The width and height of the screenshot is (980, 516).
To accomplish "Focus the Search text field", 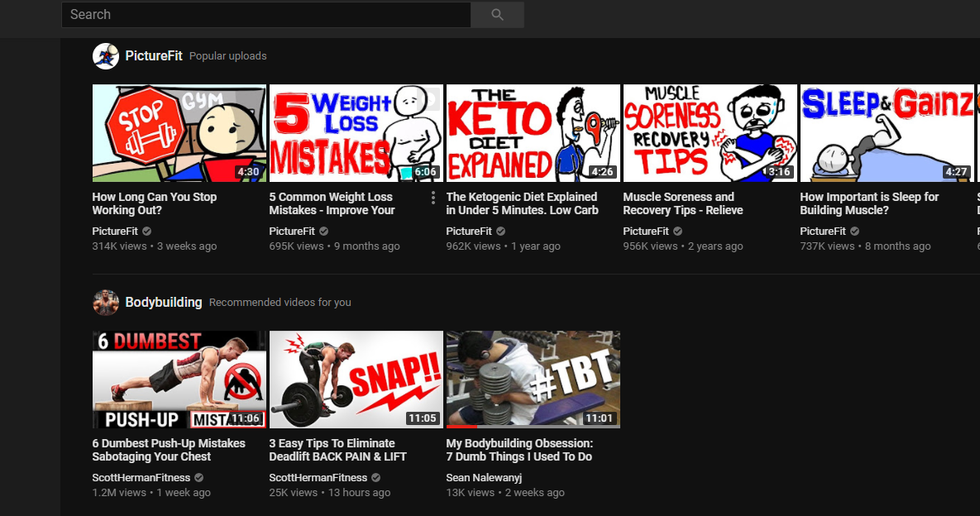I will 266,14.
